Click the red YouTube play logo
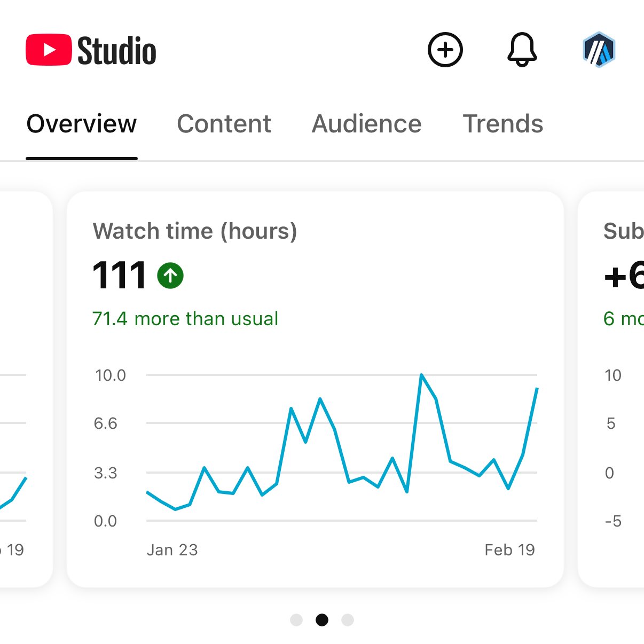The height and width of the screenshot is (644, 644). (x=49, y=50)
